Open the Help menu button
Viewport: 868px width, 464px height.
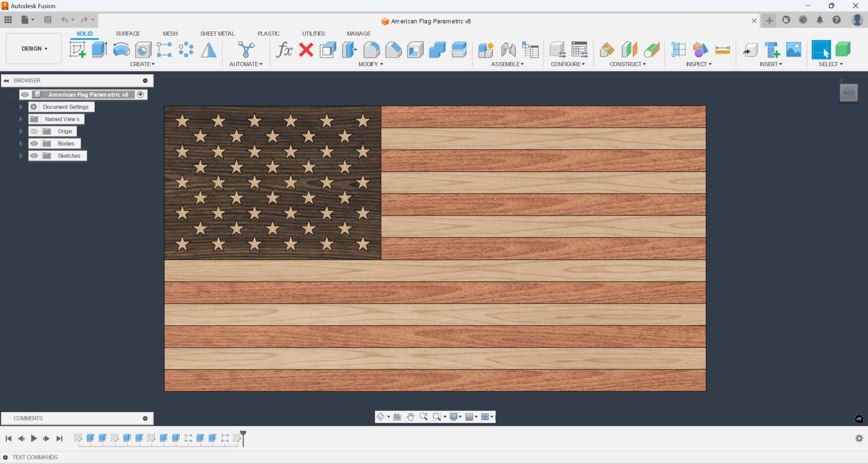tap(837, 20)
